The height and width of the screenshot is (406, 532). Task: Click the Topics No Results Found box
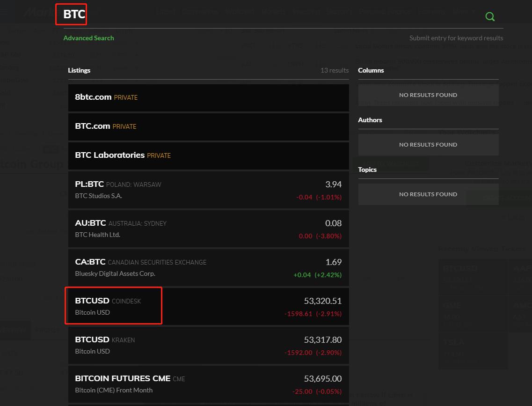(x=428, y=194)
